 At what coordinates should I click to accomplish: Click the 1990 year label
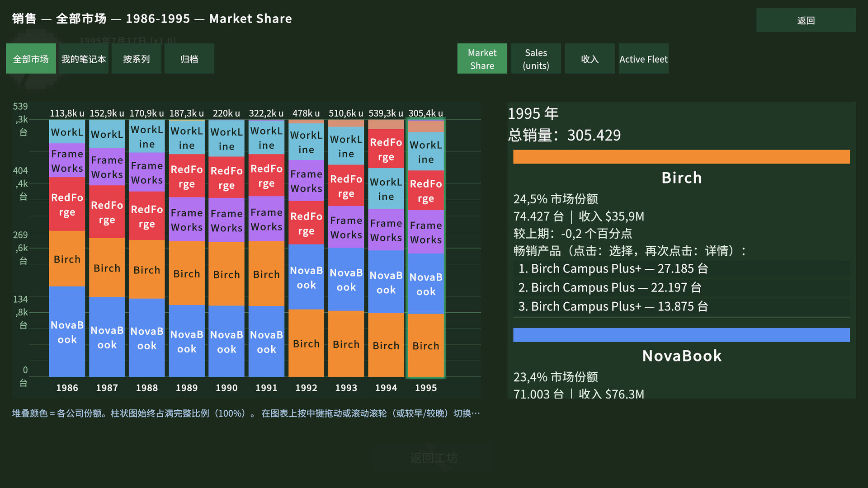[x=226, y=388]
